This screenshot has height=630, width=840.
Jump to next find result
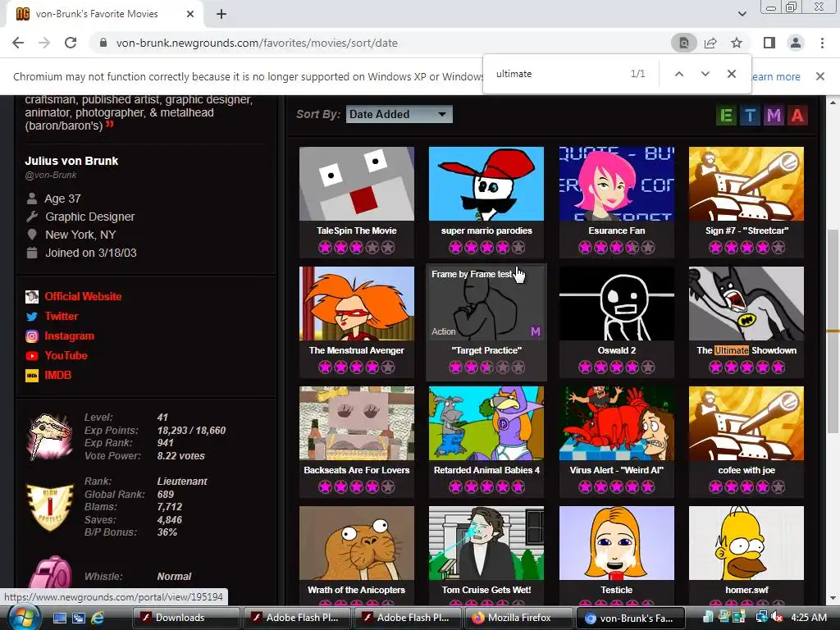[x=705, y=74]
